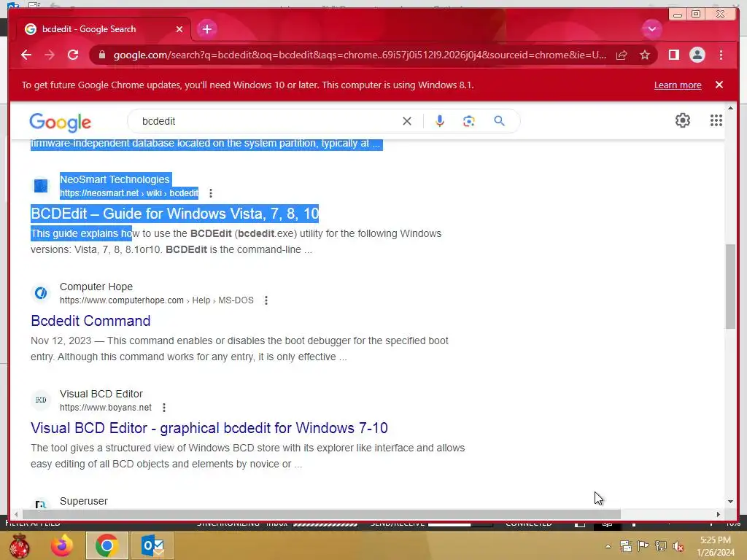Click the scroll up arrow
Viewport: 747px width, 560px height.
(730, 109)
